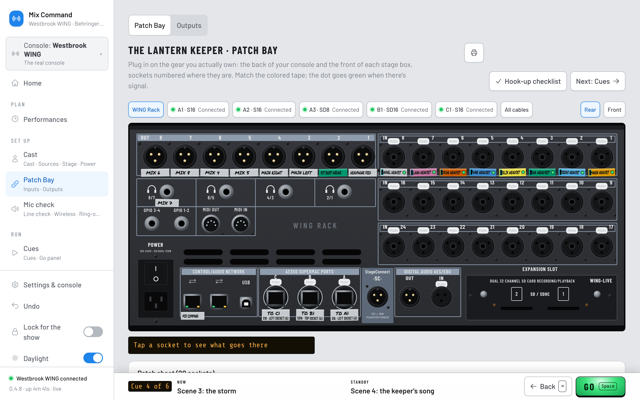The image size is (640, 400).
Task: Click the GPIO 3-4 jack
Action: (x=152, y=223)
